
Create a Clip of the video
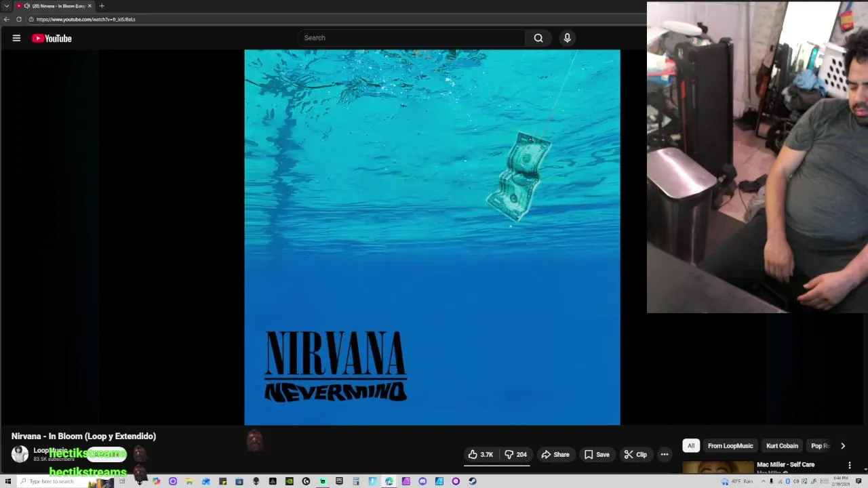[635, 454]
